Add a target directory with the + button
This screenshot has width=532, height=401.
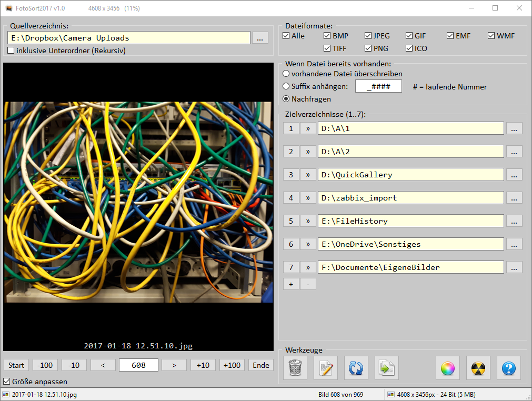tap(291, 284)
